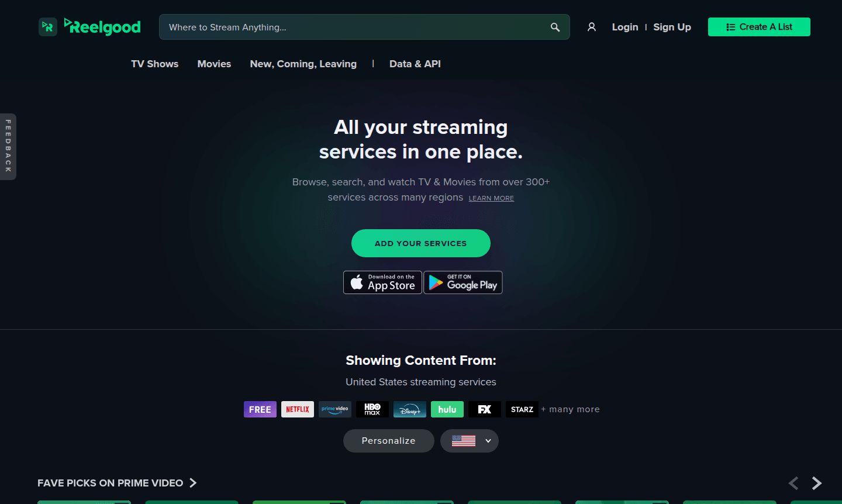Screen dimensions: 842x504
Task: Click the HBO Max service icon
Action: pyautogui.click(x=372, y=409)
